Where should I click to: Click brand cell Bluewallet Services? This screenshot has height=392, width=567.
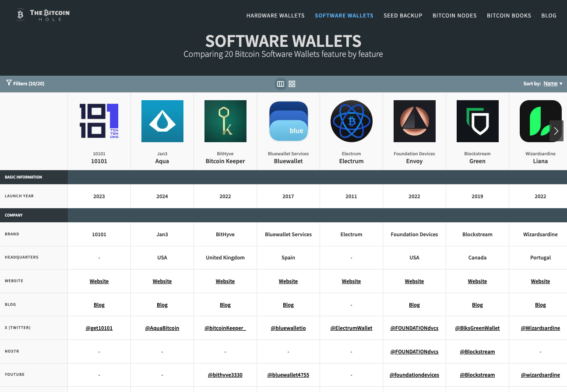click(x=289, y=234)
